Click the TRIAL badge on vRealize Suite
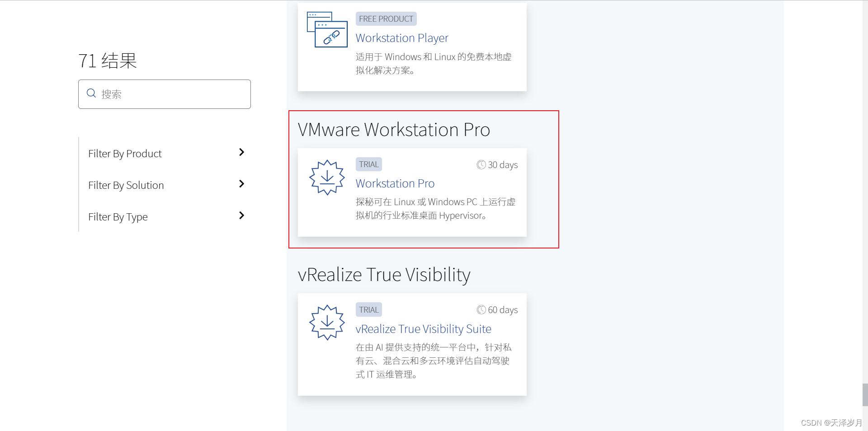 click(369, 310)
